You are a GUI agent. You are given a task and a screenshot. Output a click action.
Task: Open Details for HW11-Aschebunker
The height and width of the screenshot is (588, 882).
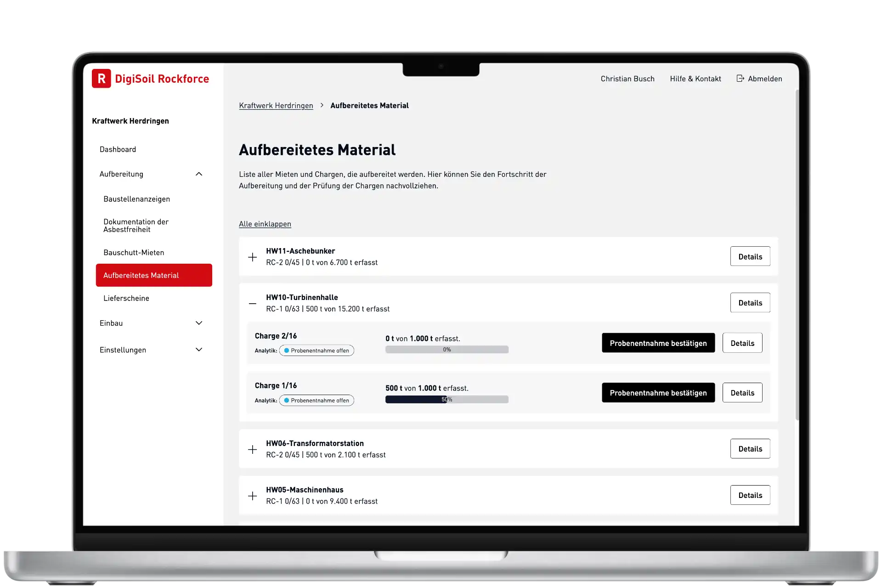pyautogui.click(x=750, y=256)
